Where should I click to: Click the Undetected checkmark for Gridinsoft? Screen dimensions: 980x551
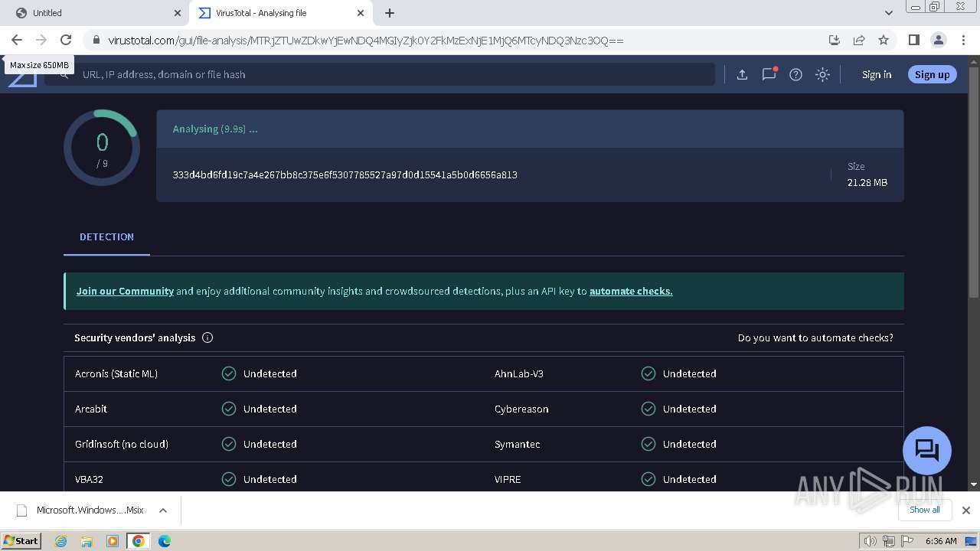tap(229, 444)
